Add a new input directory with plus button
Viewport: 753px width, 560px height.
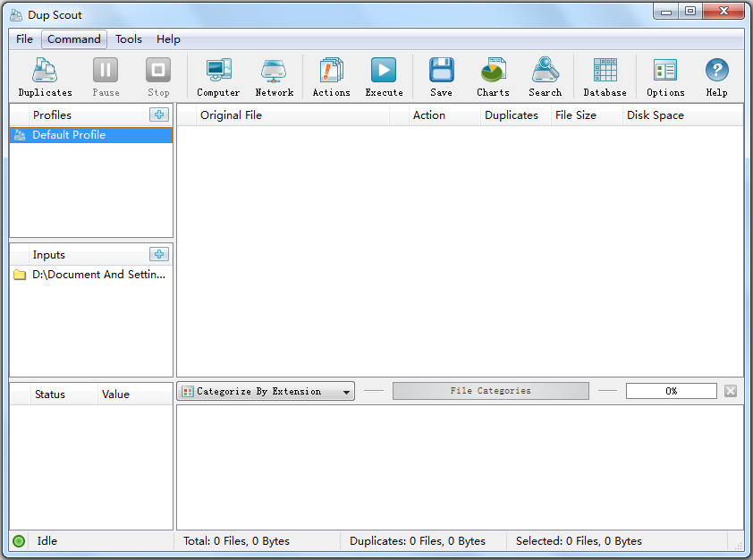click(159, 254)
